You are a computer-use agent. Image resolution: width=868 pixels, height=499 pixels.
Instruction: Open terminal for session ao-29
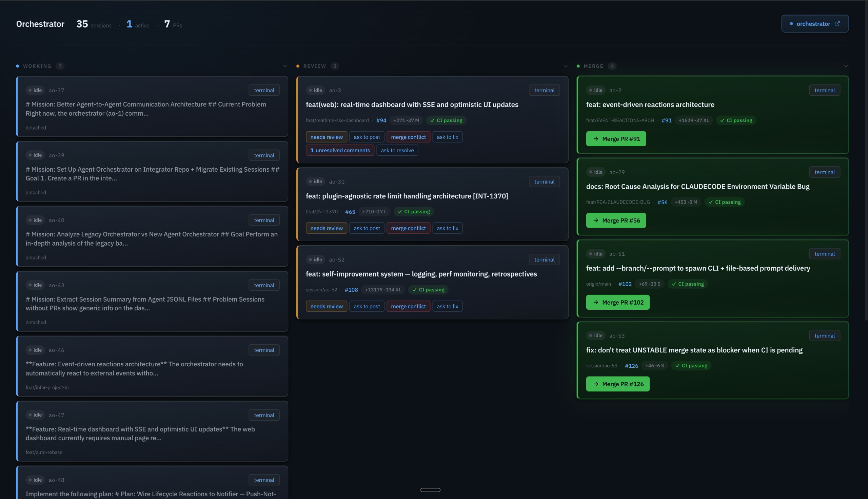(x=825, y=172)
